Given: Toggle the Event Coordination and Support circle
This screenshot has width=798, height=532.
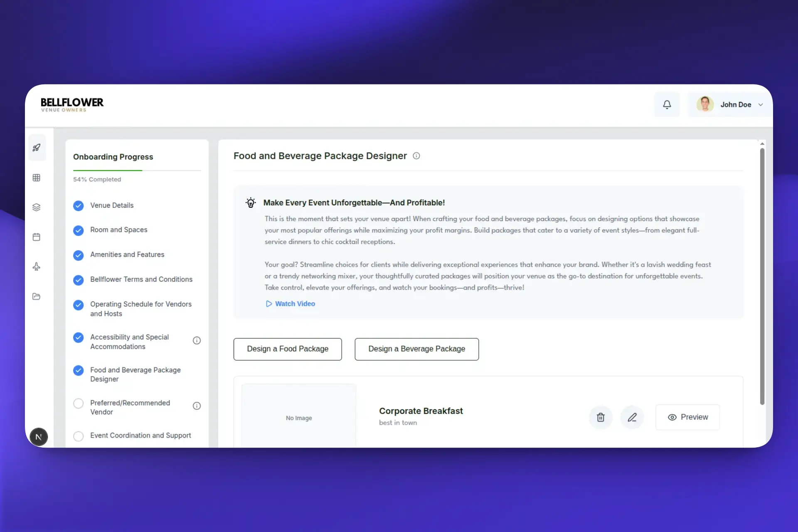Looking at the screenshot, I should point(78,436).
